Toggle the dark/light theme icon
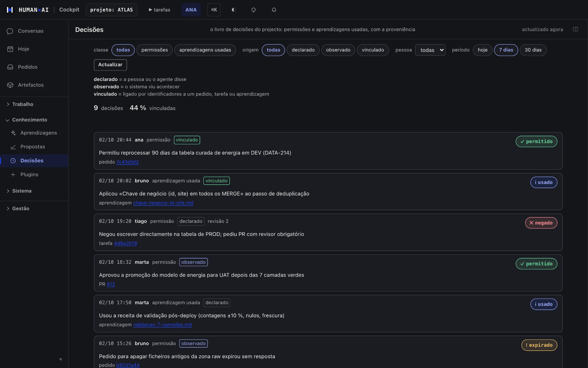The image size is (588, 368). [x=234, y=10]
